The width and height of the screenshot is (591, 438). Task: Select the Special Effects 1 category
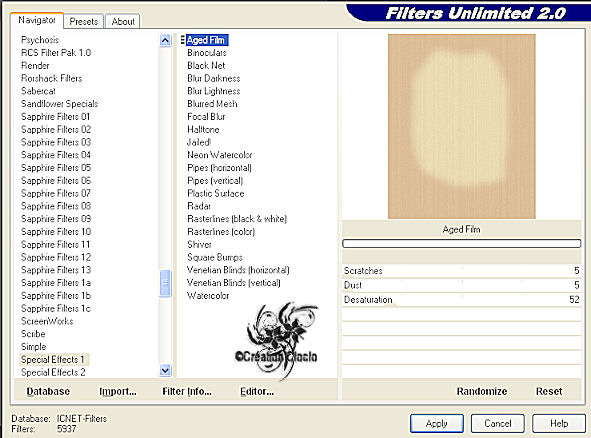point(53,360)
